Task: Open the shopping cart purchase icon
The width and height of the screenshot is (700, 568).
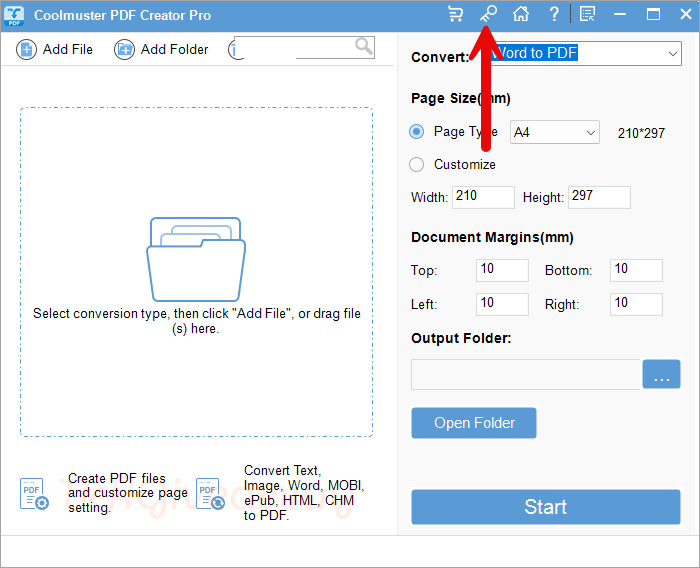Action: [455, 14]
